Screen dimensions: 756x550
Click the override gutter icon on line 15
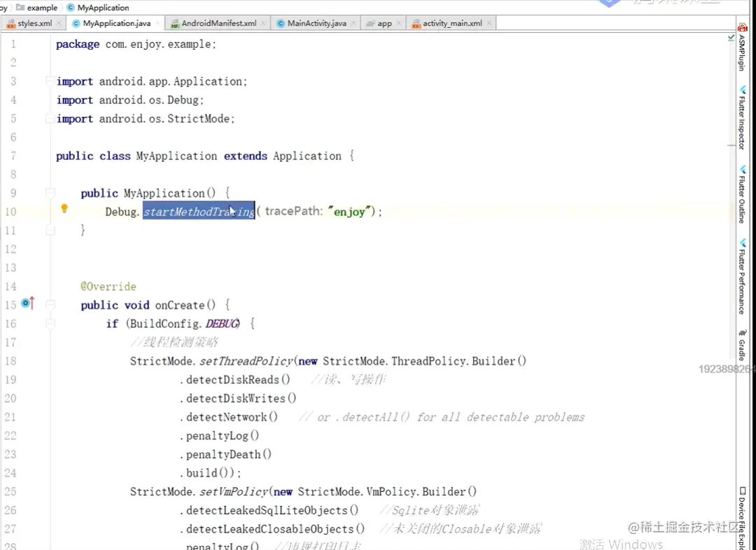pos(29,303)
